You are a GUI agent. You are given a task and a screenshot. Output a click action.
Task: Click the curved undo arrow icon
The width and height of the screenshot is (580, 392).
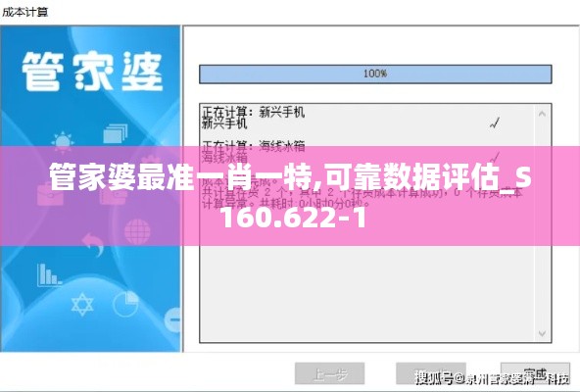click(93, 244)
